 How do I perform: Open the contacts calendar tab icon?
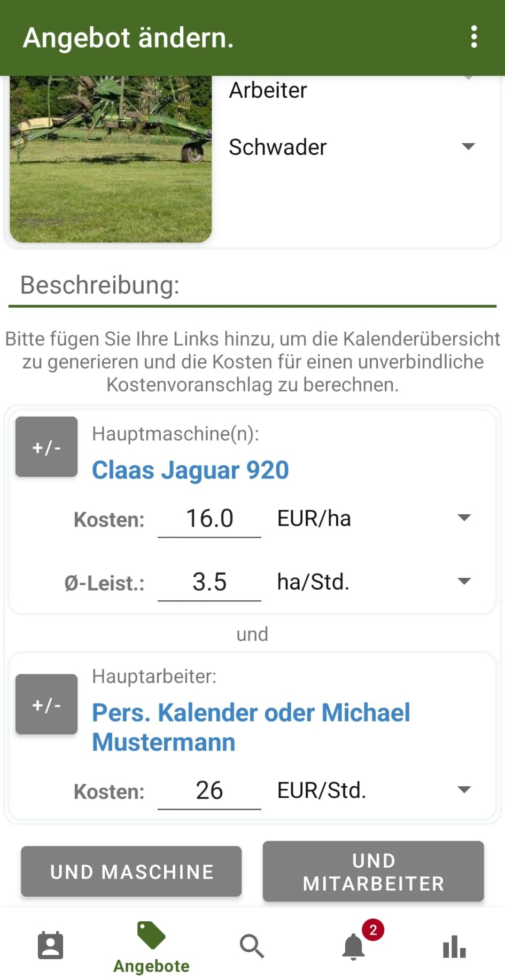51,946
